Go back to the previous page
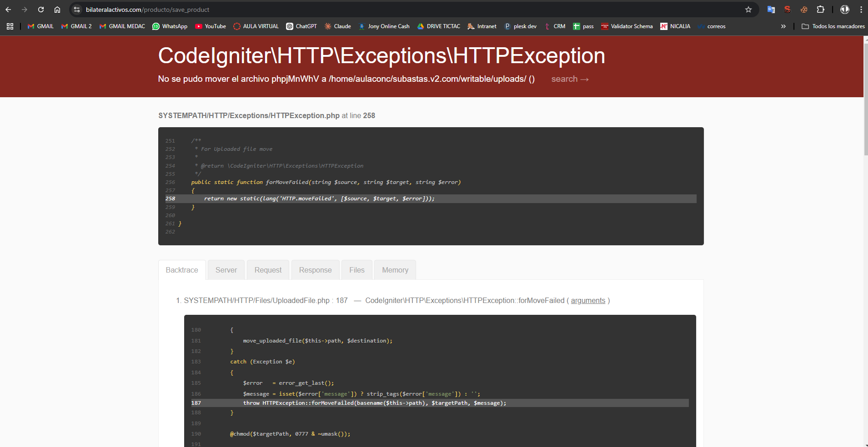868x447 pixels. tap(8, 10)
